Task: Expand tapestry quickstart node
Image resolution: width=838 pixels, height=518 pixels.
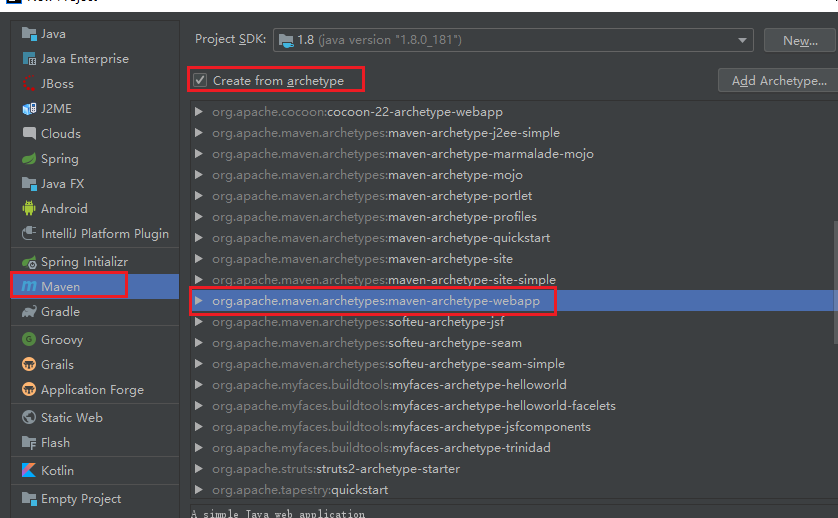Action: click(198, 490)
